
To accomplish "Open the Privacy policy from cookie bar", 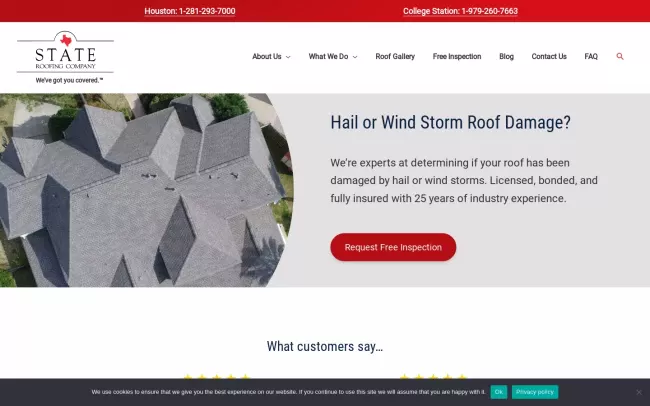I will click(535, 392).
